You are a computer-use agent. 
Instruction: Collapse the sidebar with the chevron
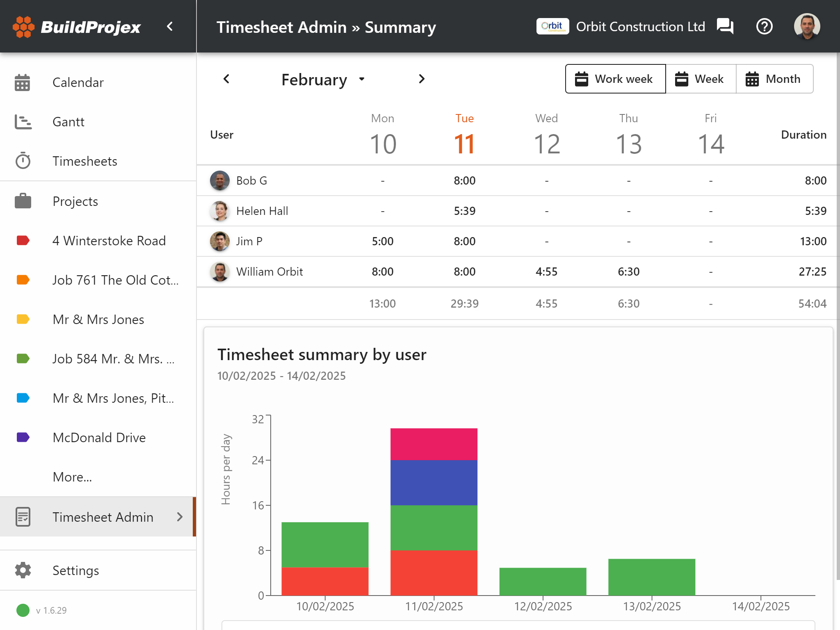pyautogui.click(x=170, y=27)
